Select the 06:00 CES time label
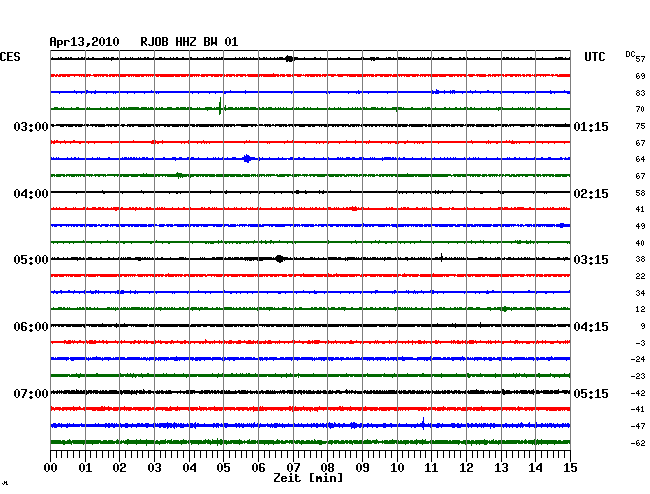The width and height of the screenshot is (650, 494). click(31, 327)
